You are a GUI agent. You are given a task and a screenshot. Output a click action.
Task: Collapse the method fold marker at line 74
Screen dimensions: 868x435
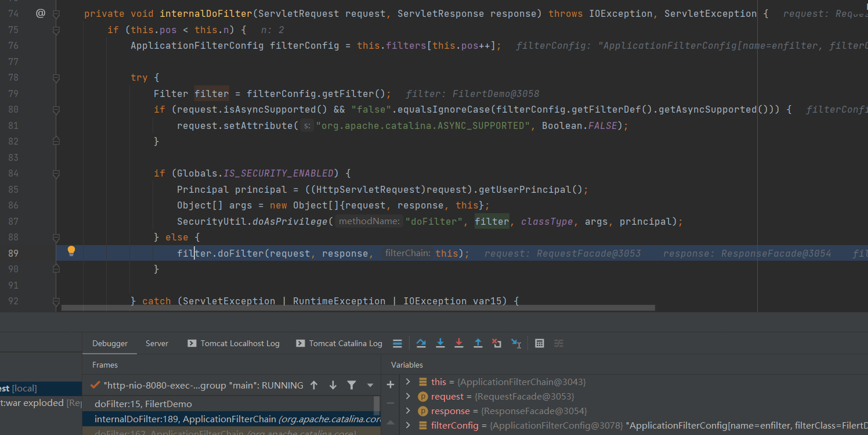[56, 13]
